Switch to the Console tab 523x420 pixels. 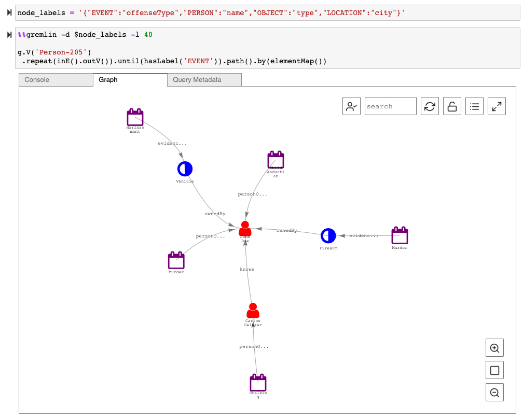(x=56, y=80)
